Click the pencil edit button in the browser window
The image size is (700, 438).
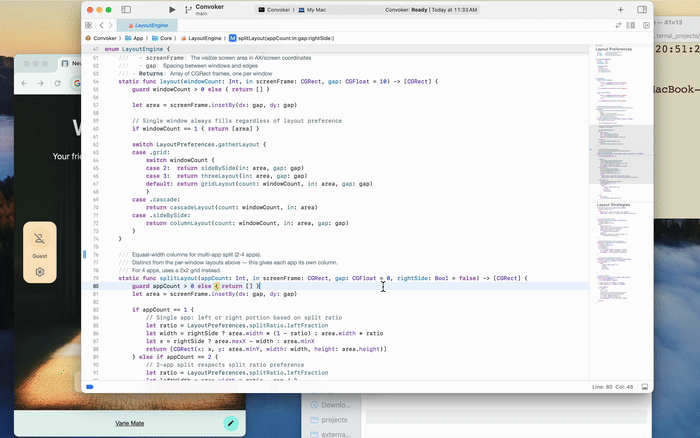point(231,423)
